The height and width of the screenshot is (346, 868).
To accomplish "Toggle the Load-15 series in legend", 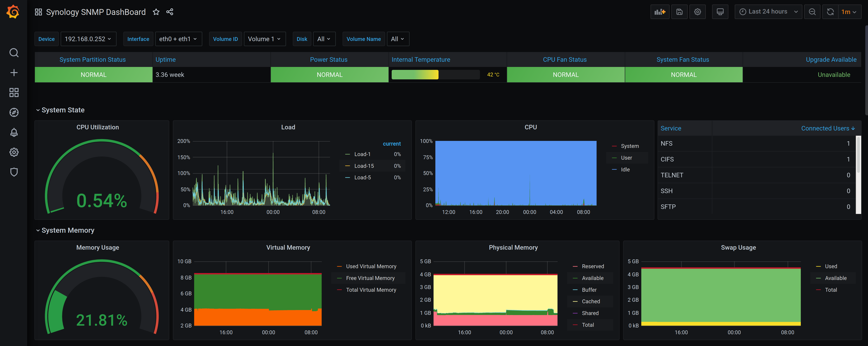I will pos(364,166).
